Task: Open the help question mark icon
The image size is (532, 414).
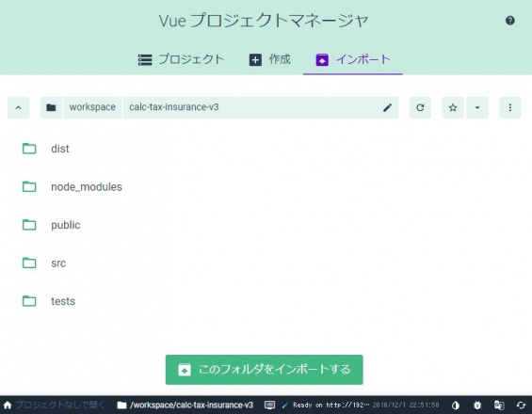Action: pyautogui.click(x=510, y=21)
